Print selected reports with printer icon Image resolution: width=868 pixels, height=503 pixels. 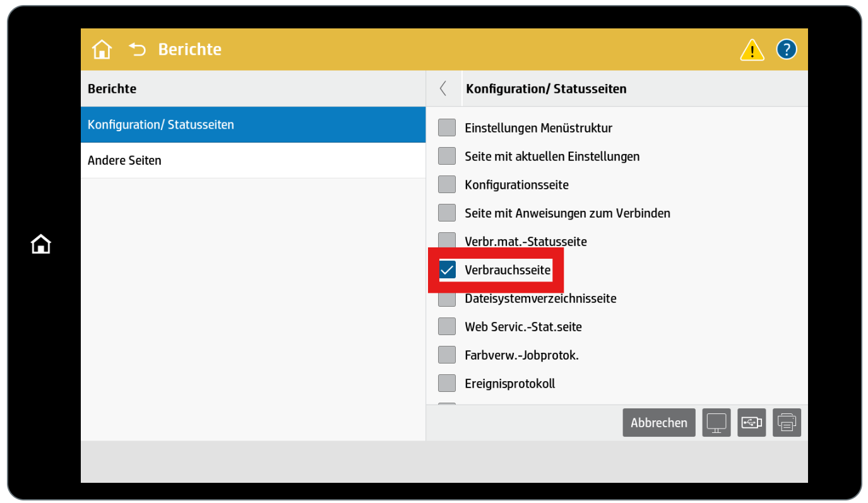point(787,422)
